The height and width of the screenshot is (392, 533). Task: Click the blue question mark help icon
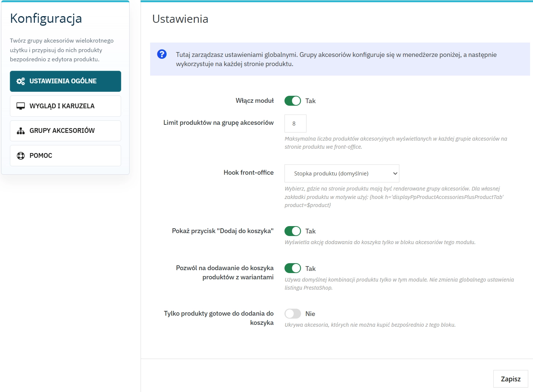click(162, 54)
